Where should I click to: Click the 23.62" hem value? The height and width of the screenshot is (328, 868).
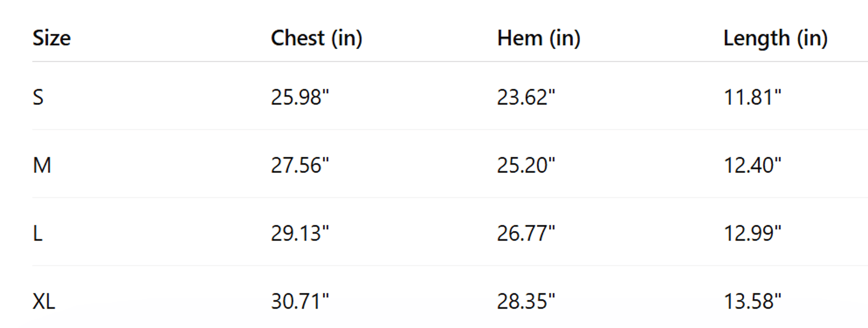click(x=526, y=97)
